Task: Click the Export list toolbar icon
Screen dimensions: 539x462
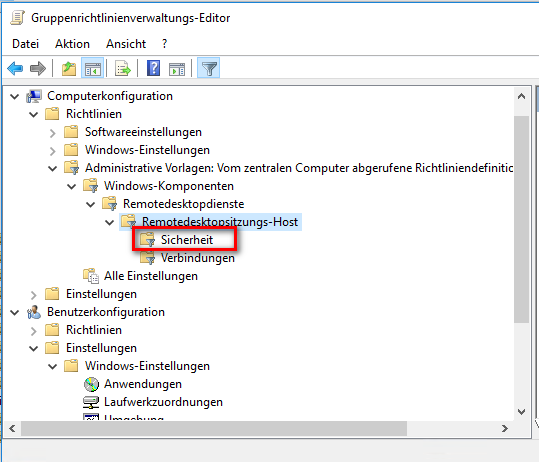Action: click(123, 68)
